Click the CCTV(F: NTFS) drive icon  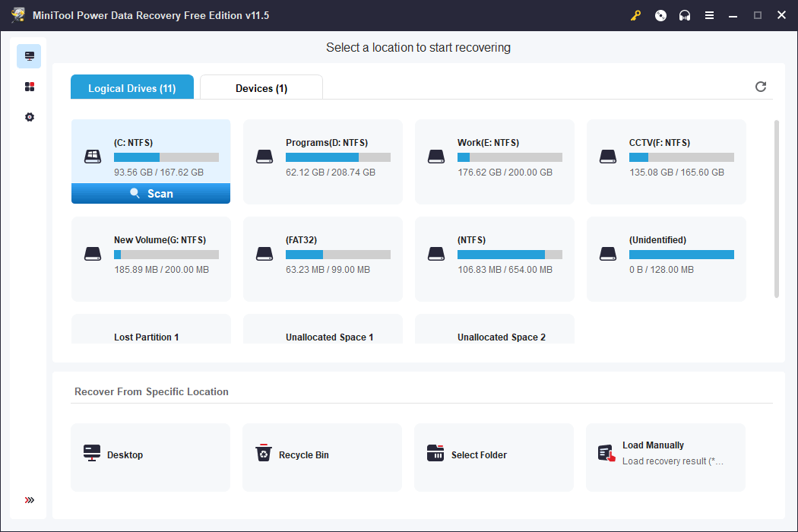tap(607, 157)
